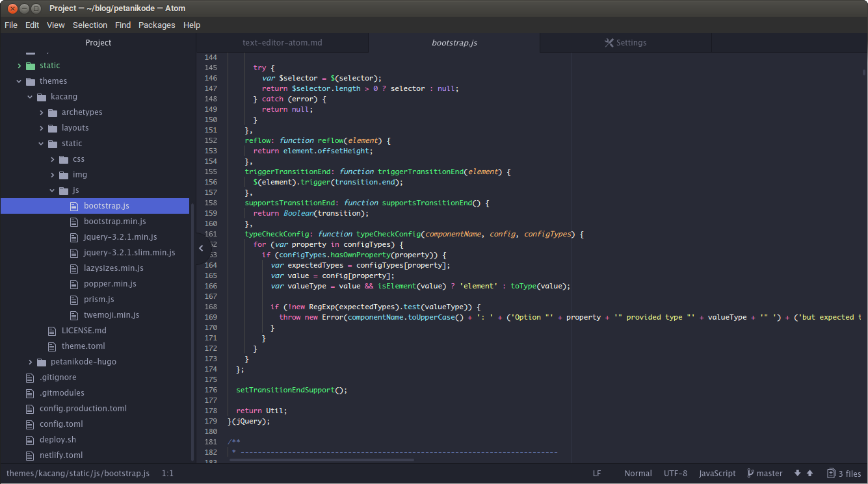Open the Packages menu

pos(157,25)
